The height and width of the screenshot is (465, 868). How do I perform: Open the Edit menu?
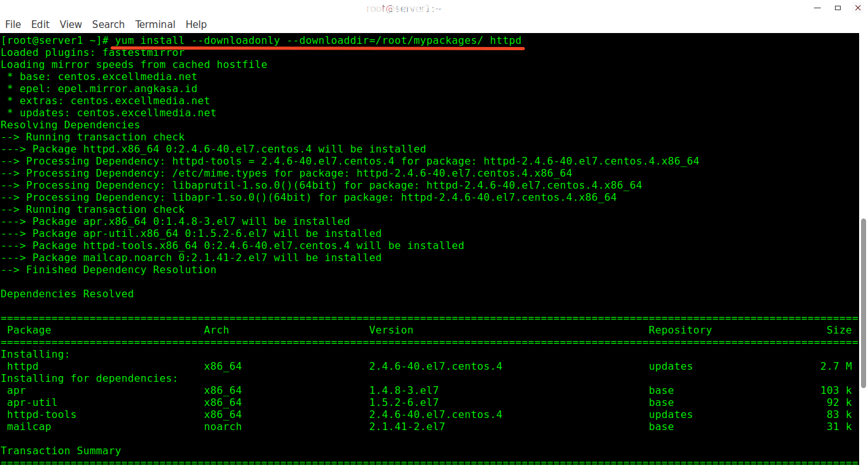point(40,24)
